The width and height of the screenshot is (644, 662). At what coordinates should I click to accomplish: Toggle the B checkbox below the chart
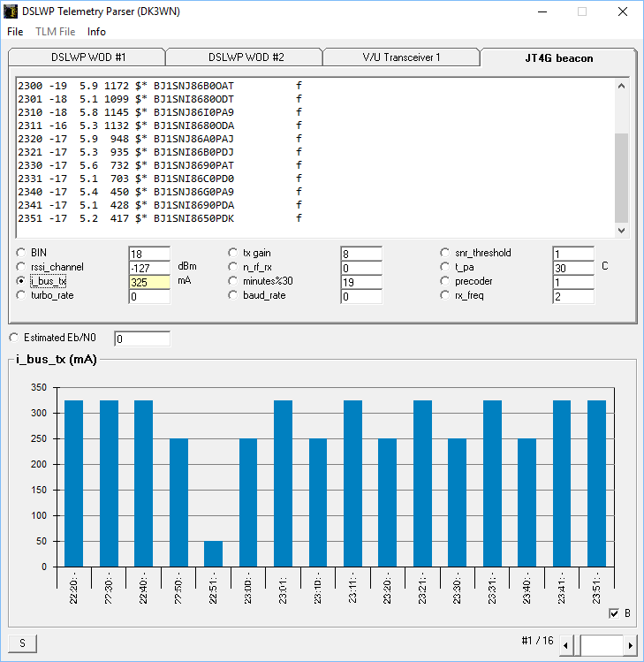point(614,613)
